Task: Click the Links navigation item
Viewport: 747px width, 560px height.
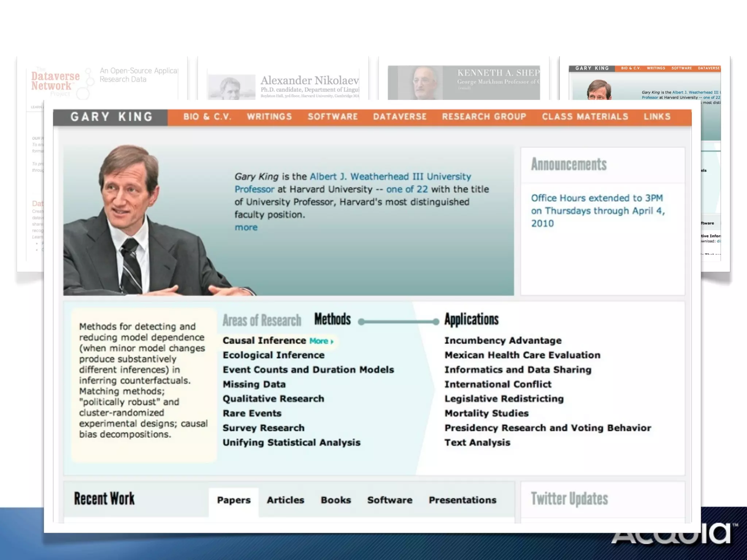Action: click(657, 117)
